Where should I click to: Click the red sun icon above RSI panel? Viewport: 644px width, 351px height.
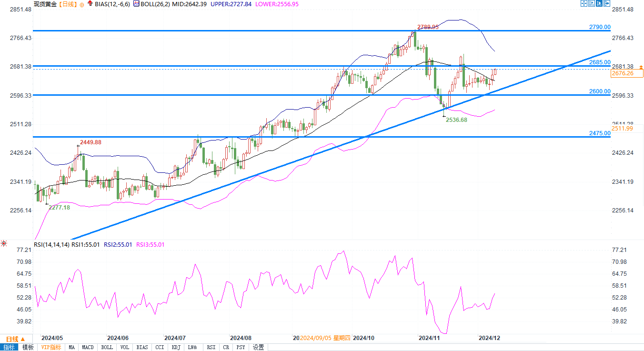coord(4,244)
